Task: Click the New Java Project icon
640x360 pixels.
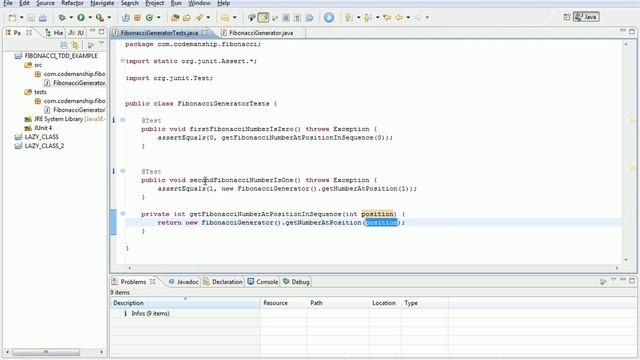Action: click(x=126, y=18)
